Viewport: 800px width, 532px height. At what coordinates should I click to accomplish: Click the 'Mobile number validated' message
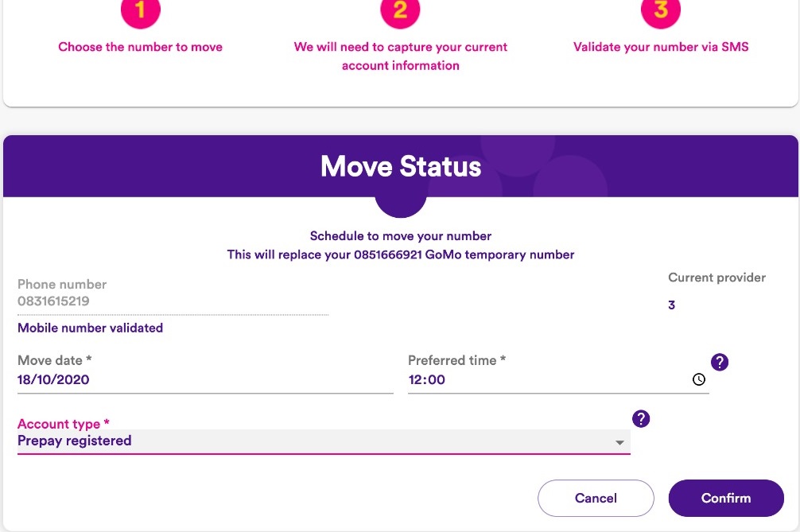click(x=90, y=328)
